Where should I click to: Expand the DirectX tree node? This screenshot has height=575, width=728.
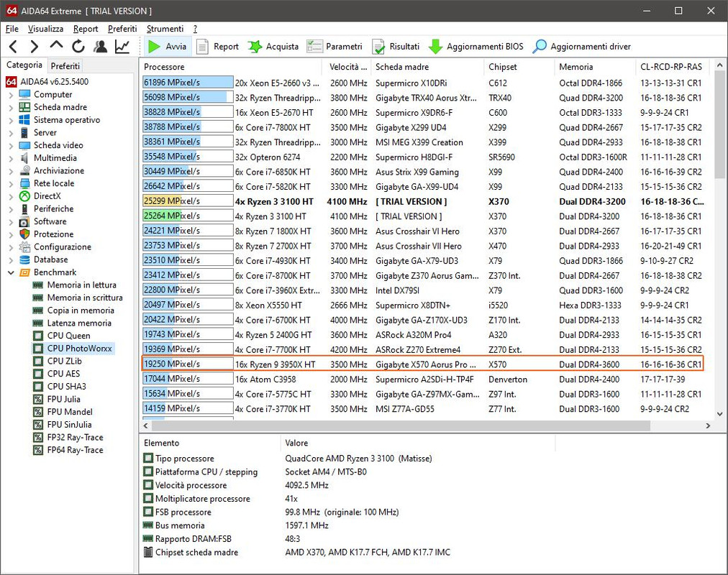click(x=11, y=197)
